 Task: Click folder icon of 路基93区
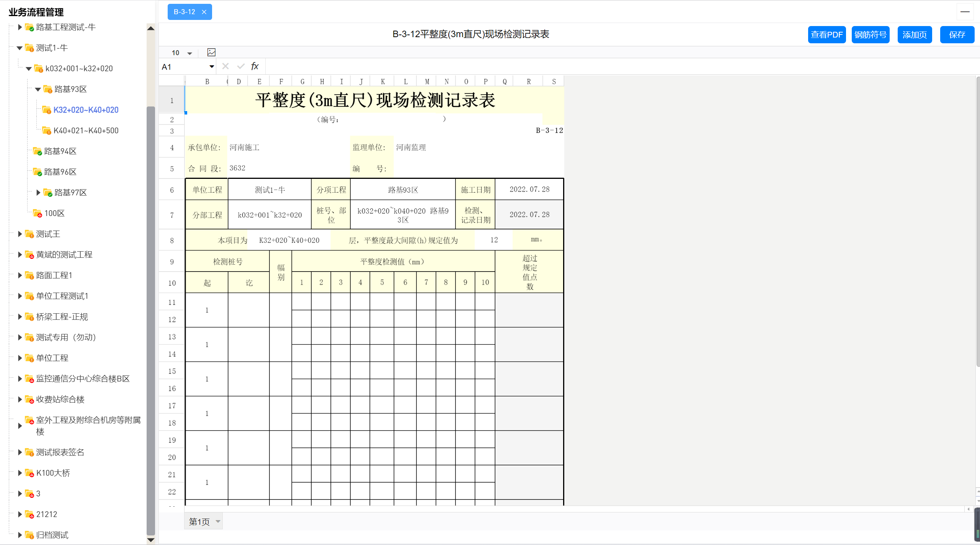tap(48, 89)
